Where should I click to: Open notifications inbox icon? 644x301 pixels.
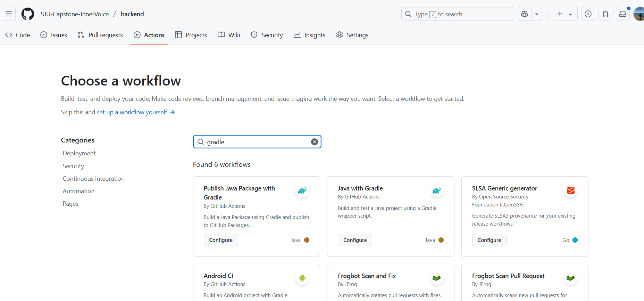tap(623, 14)
